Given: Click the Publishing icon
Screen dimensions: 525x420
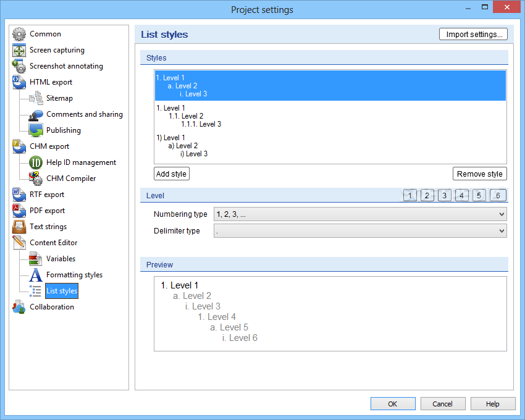Looking at the screenshot, I should (36, 130).
